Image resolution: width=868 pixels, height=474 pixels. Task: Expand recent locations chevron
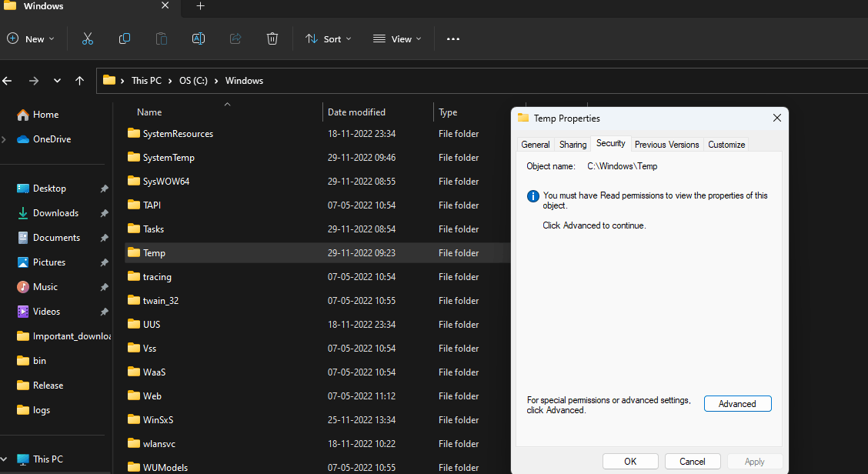pyautogui.click(x=57, y=81)
